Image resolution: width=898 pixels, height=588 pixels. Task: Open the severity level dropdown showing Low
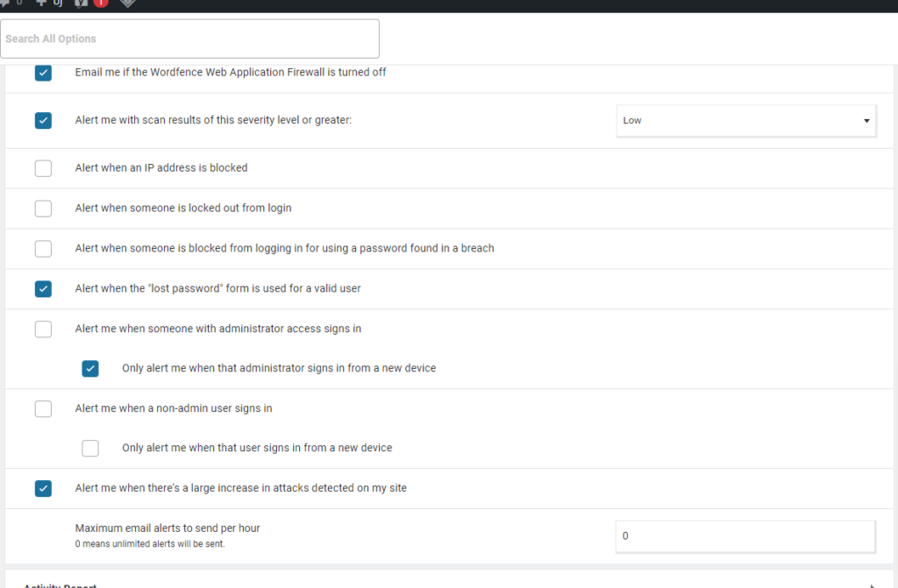click(x=745, y=121)
